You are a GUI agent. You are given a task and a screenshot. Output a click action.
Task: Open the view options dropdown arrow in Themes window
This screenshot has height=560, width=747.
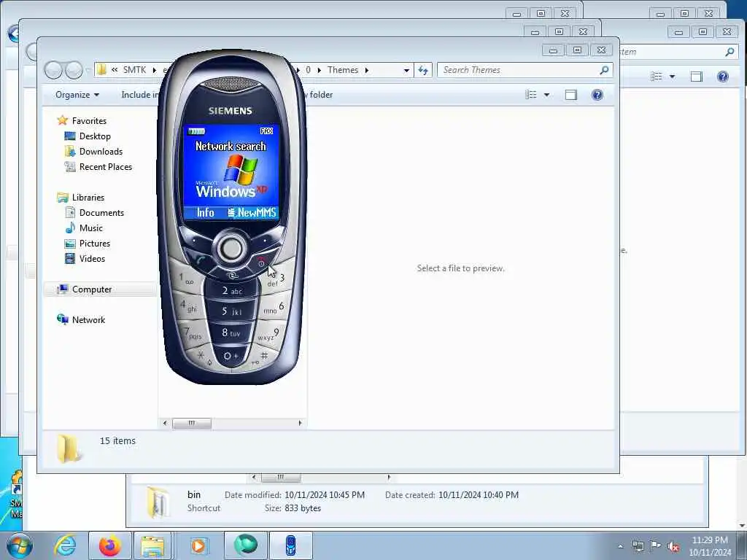click(547, 95)
